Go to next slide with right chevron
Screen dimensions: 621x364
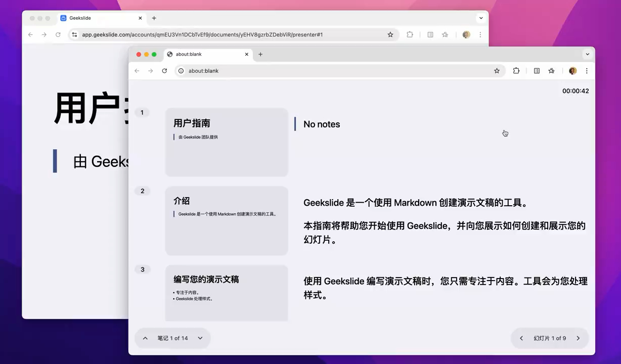578,338
